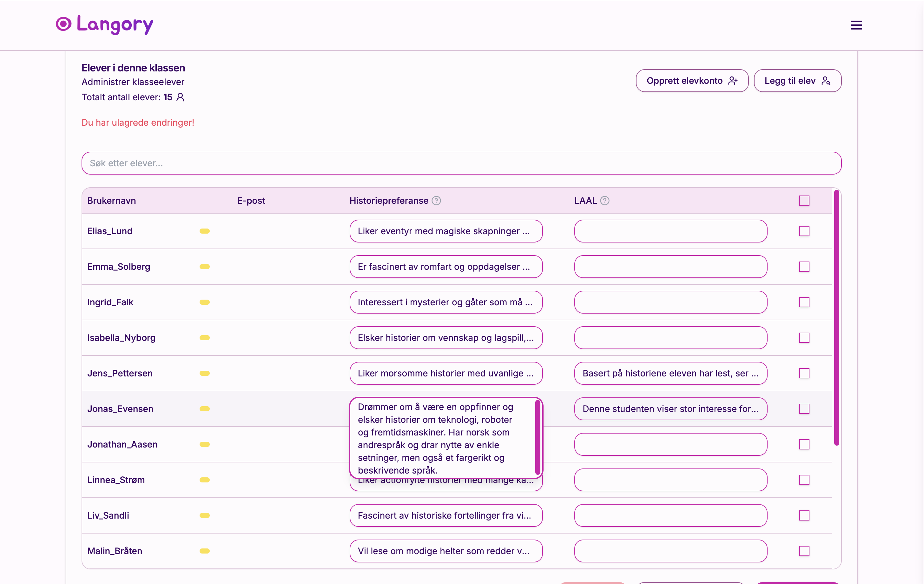This screenshot has height=584, width=924.
Task: Click the LAAL help question icon
Action: (604, 201)
